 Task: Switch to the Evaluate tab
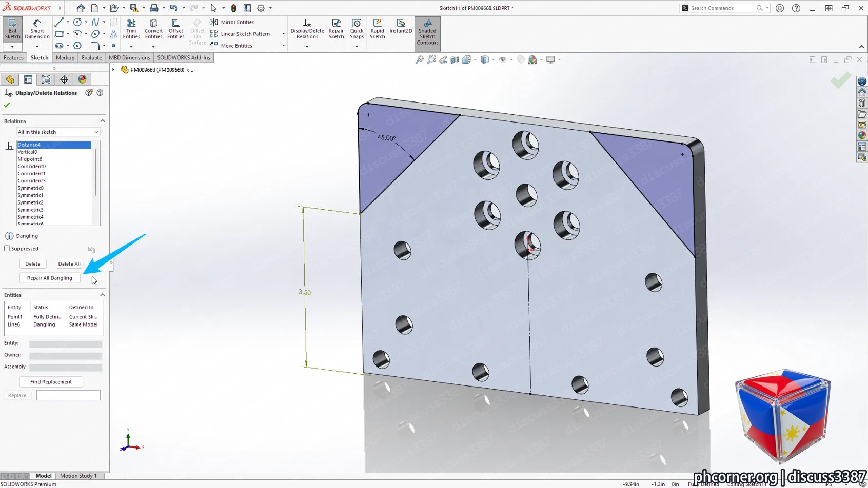click(91, 58)
